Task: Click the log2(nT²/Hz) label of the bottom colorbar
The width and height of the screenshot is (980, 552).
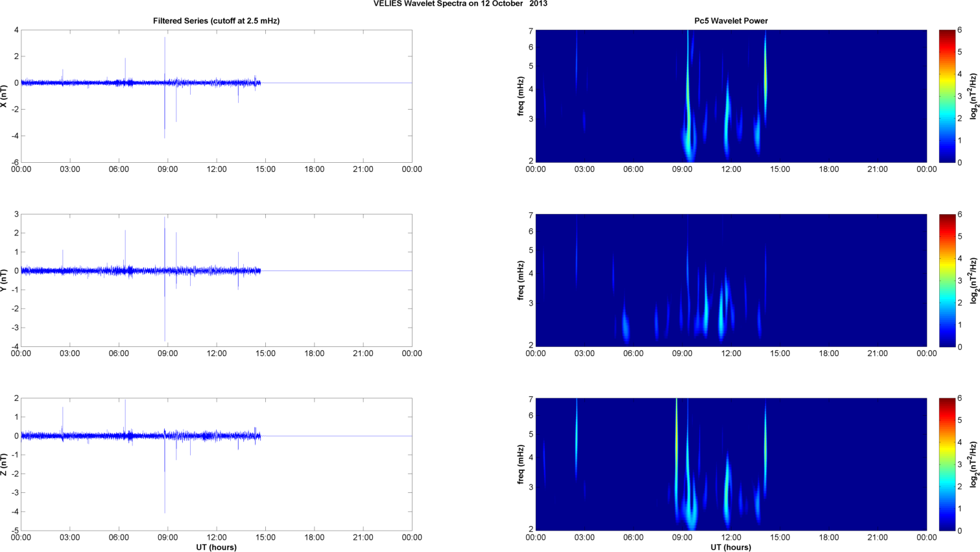Action: pyautogui.click(x=974, y=464)
